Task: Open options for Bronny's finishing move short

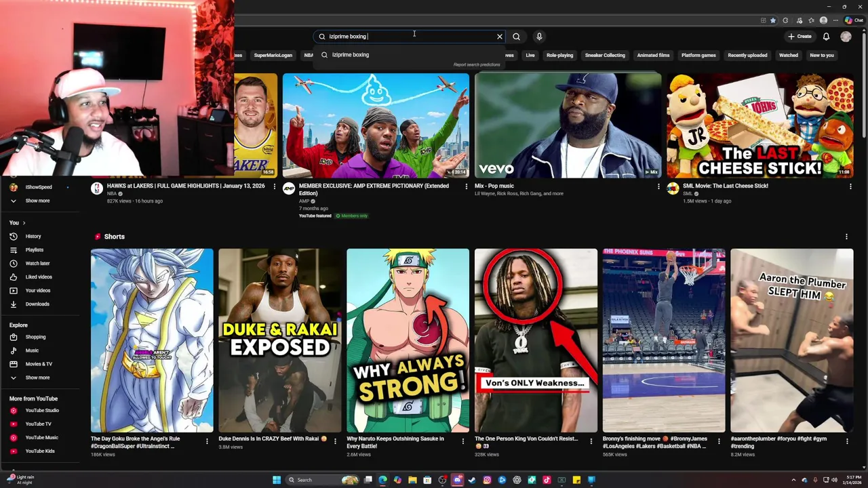Action: 719,441
